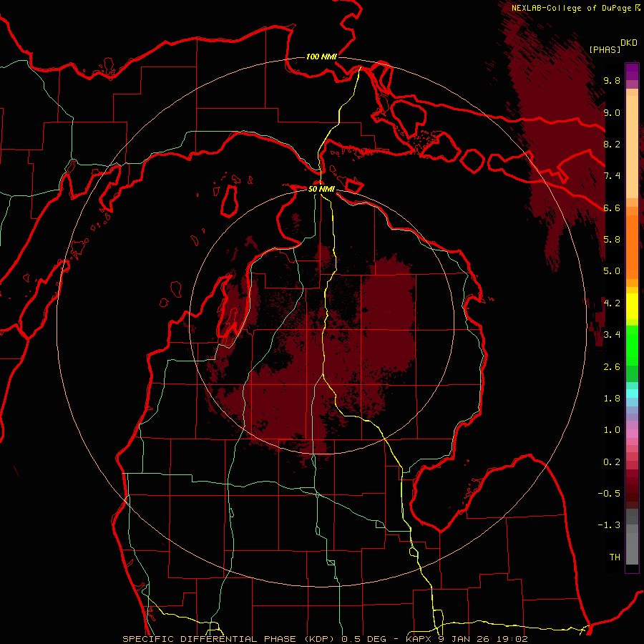This screenshot has width=644, height=644.
Task: Click the 1.0 scale label
Action: [612, 430]
